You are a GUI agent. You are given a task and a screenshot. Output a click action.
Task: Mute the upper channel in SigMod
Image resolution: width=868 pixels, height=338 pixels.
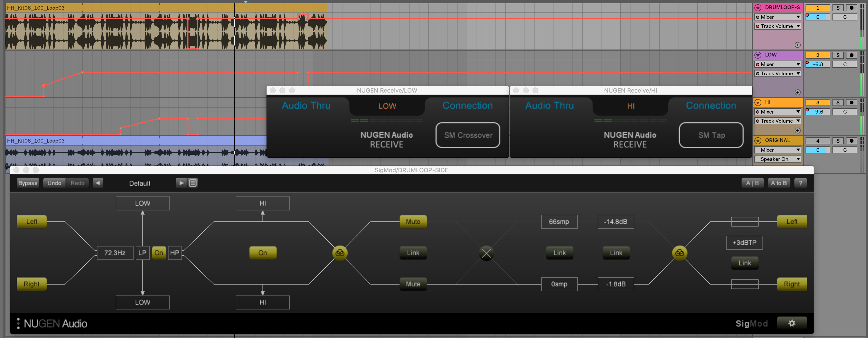pyautogui.click(x=413, y=221)
